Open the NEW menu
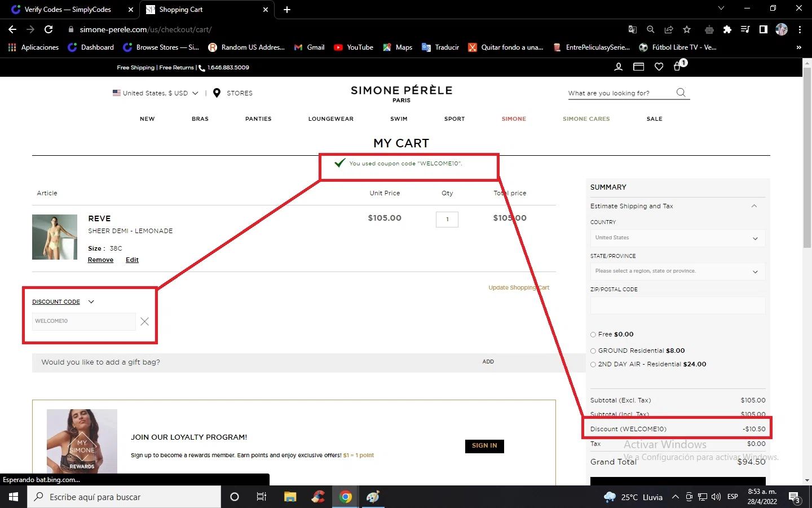The height and width of the screenshot is (508, 812). coord(147,119)
